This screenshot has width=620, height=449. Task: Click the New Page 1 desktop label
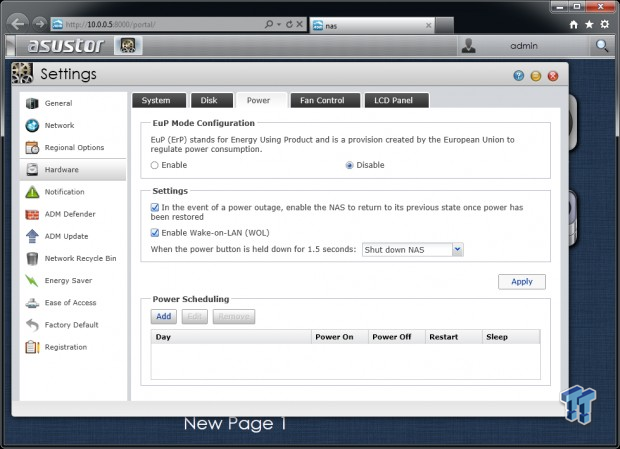point(235,424)
